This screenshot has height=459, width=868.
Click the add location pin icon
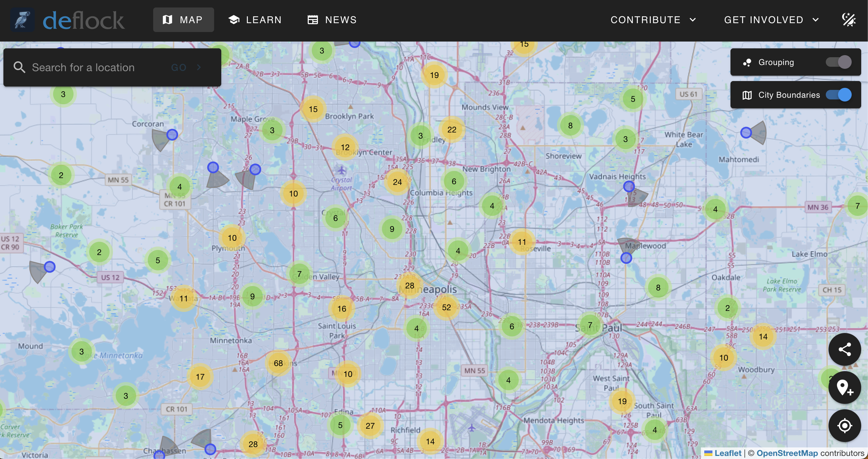845,387
